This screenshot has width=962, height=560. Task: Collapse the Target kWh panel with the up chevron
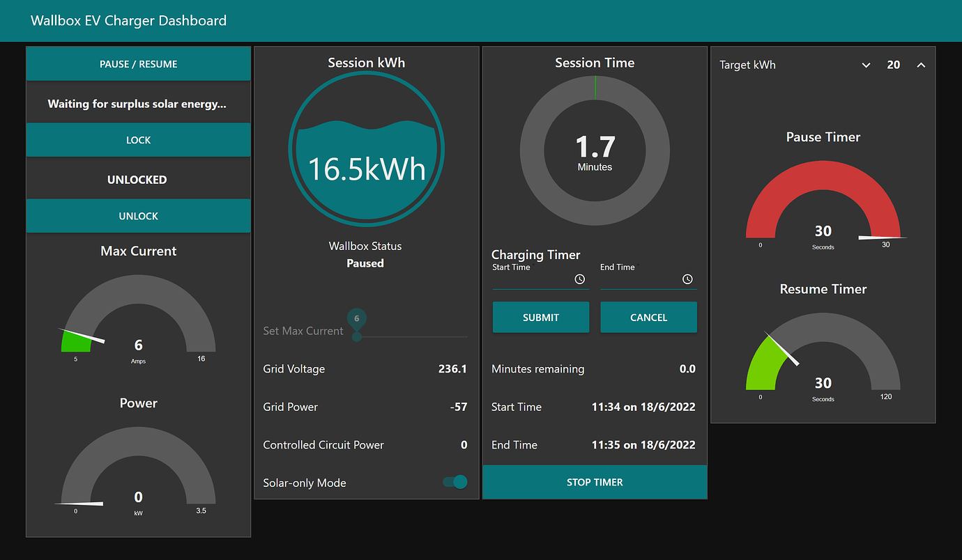(x=921, y=64)
